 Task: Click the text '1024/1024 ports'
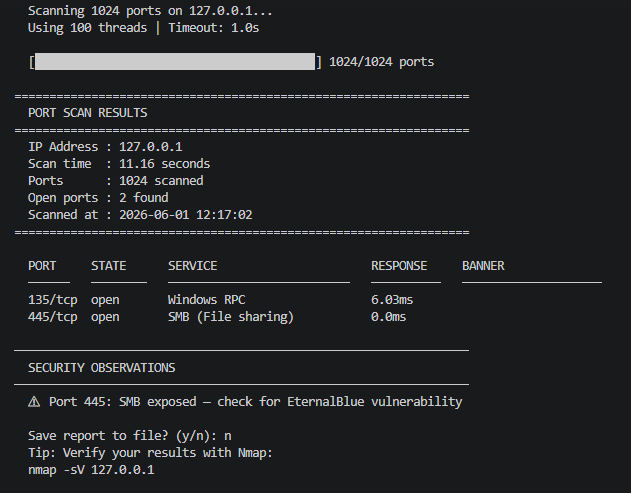[381, 62]
